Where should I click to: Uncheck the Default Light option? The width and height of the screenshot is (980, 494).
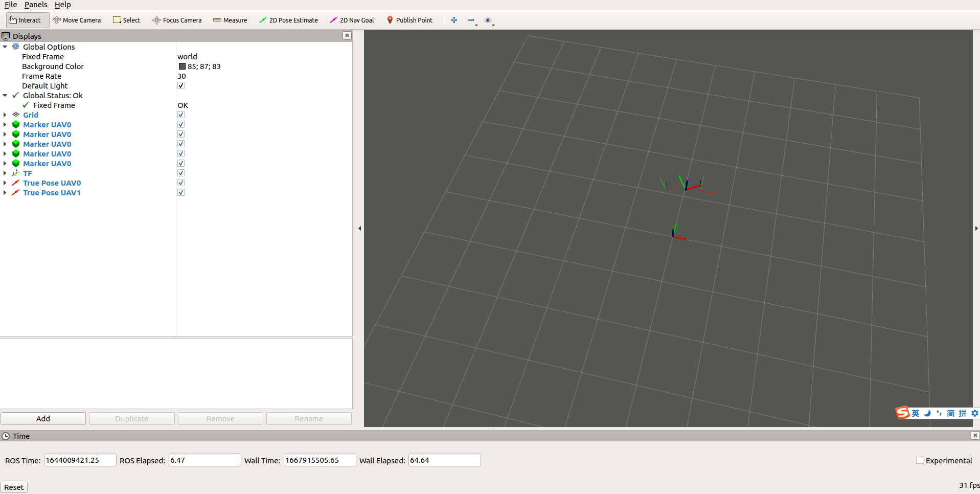point(181,85)
